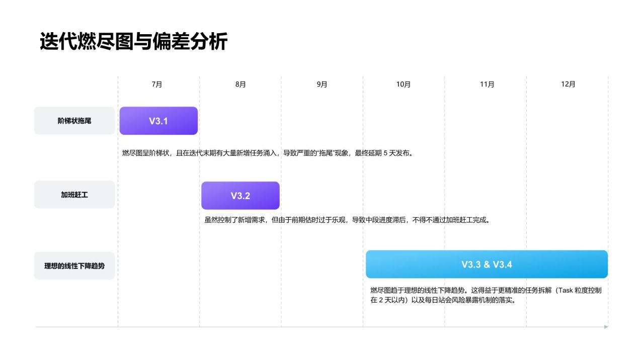Viewport: 644px width, 362px height.
Task: Select the paragraph starting 燃尽图趋于理想的线性下降趋势
Action: [x=486, y=295]
